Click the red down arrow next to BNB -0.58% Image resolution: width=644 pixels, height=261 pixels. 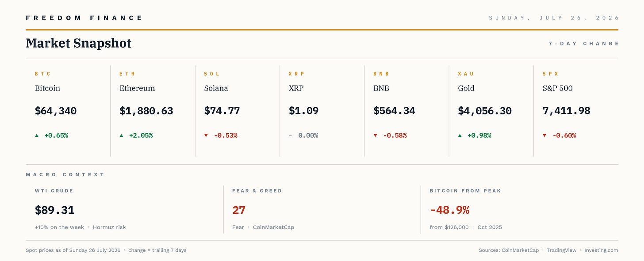[x=376, y=136]
